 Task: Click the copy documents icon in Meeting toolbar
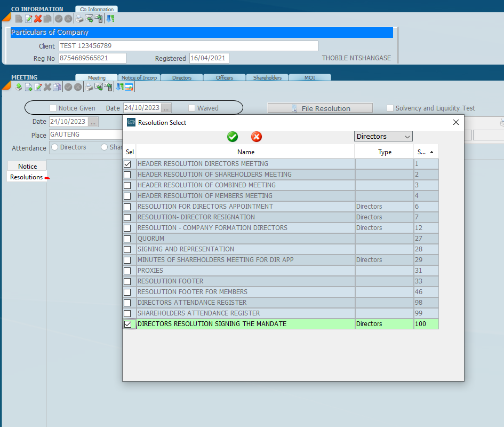pos(57,87)
